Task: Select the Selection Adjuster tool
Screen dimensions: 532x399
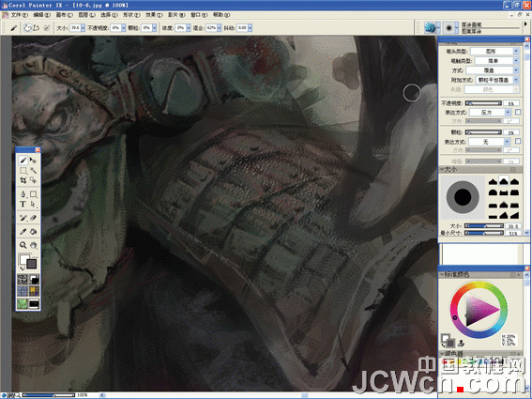Action: [x=33, y=180]
